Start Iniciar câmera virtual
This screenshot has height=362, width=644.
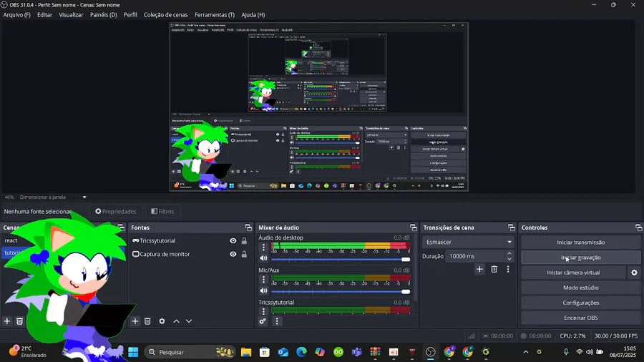pyautogui.click(x=573, y=273)
